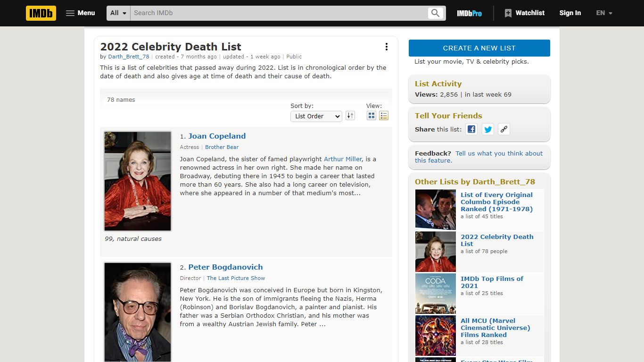Open 2022 Celebrity Death List sidebar thumbnail
Screen dimensions: 644x362
(x=436, y=252)
